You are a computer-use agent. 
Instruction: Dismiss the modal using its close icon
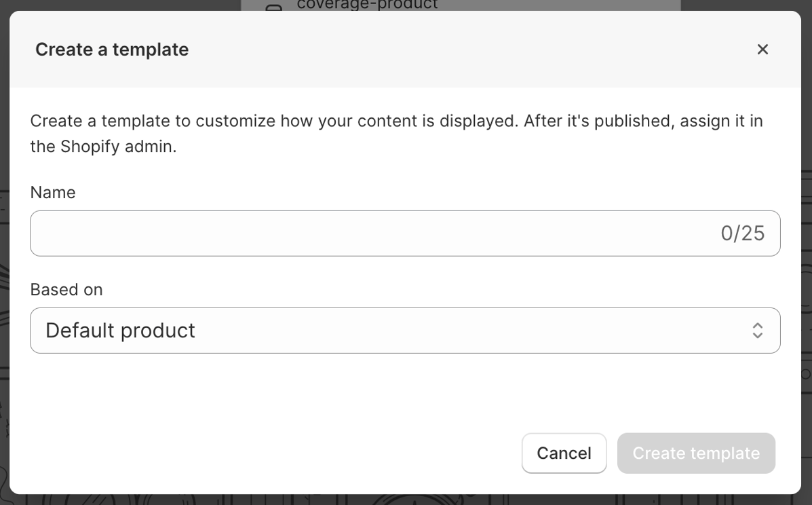pos(762,49)
